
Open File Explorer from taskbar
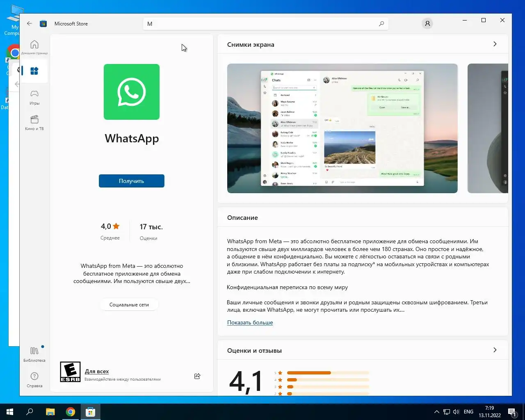[50, 412]
